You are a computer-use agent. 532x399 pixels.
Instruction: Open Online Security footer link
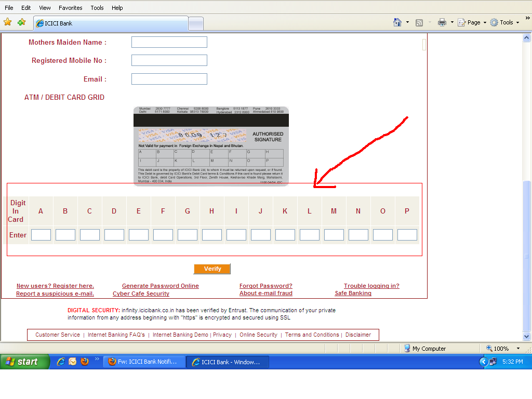(259, 335)
